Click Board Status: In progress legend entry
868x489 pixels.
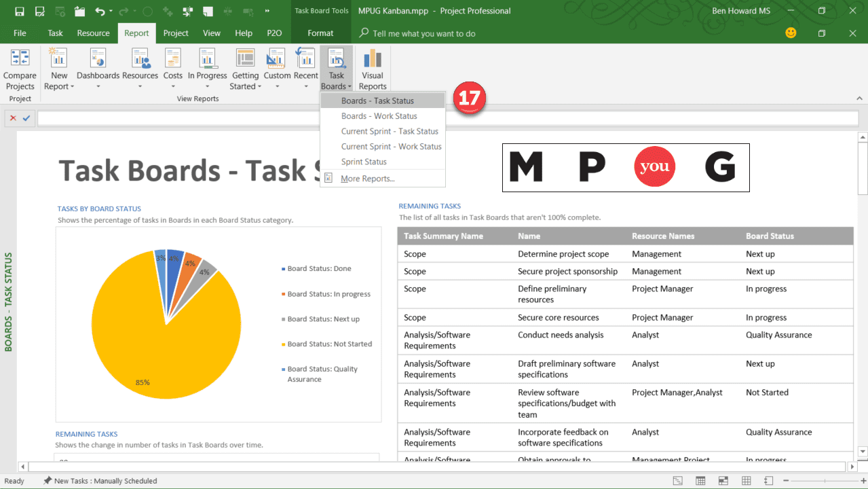click(x=326, y=294)
